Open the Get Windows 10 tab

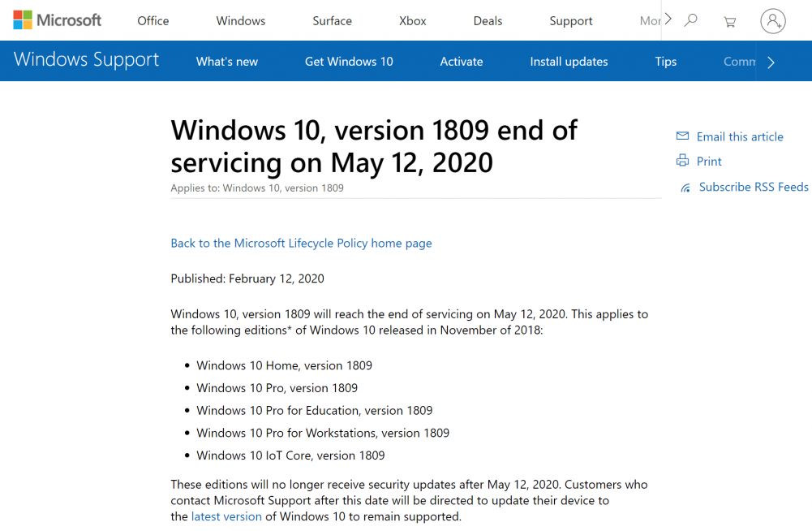[x=349, y=62]
